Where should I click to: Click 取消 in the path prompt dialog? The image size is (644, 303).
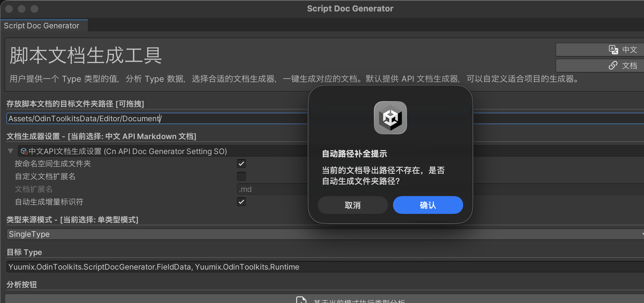click(353, 205)
